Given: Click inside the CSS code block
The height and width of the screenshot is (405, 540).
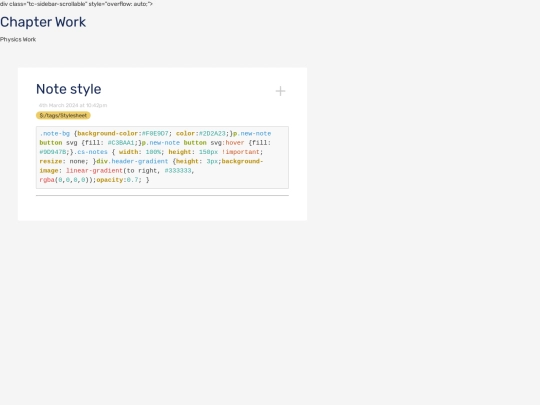Looking at the screenshot, I should tap(162, 157).
